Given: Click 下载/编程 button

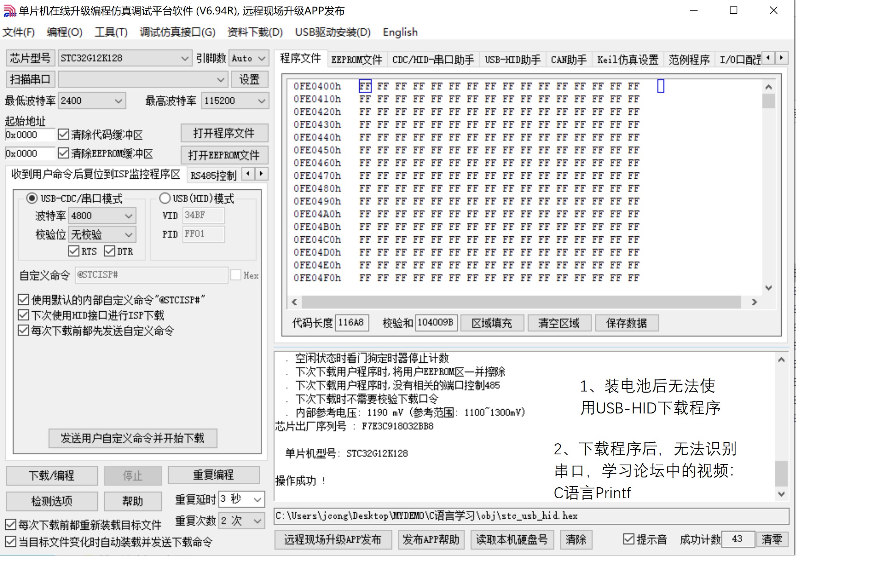Looking at the screenshot, I should (x=52, y=475).
